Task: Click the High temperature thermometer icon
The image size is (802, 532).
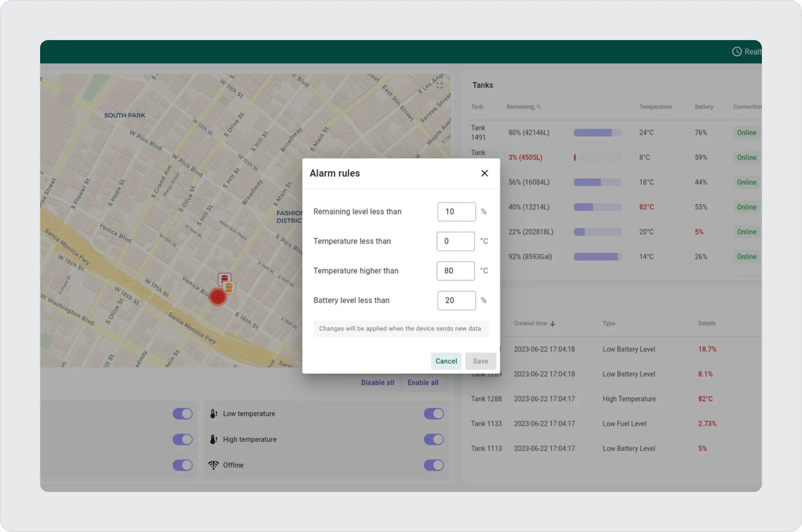Action: coord(213,439)
